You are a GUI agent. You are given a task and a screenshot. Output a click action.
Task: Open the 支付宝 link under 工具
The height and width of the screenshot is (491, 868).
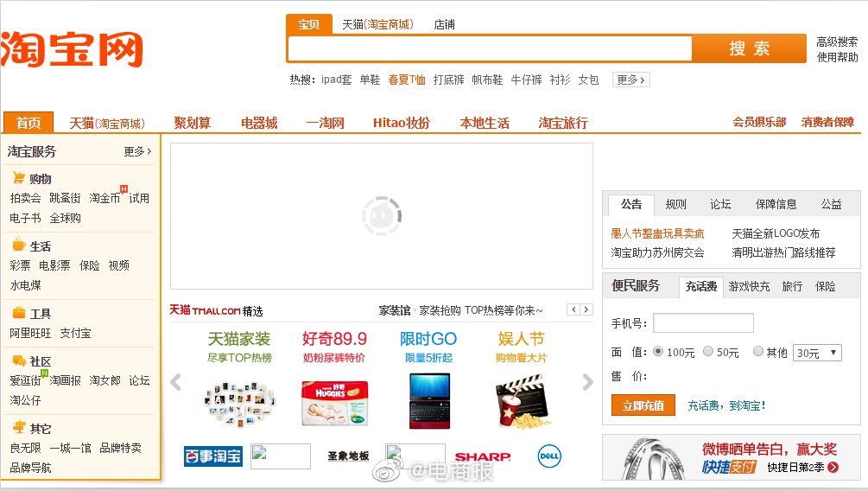(75, 333)
